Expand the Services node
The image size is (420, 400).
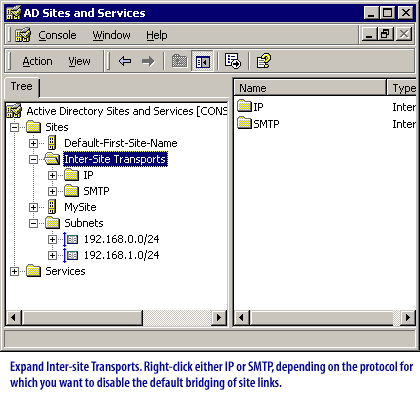coord(14,271)
